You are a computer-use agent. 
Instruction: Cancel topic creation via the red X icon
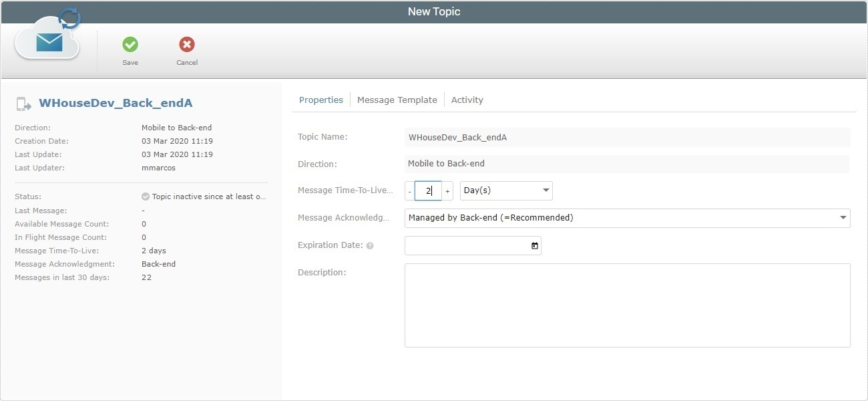tap(186, 46)
